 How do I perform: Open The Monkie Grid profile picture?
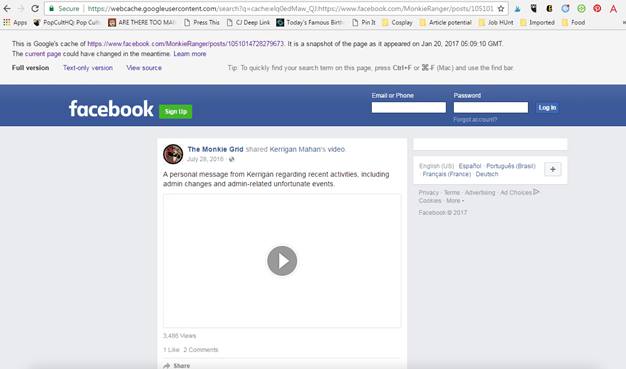click(x=173, y=154)
